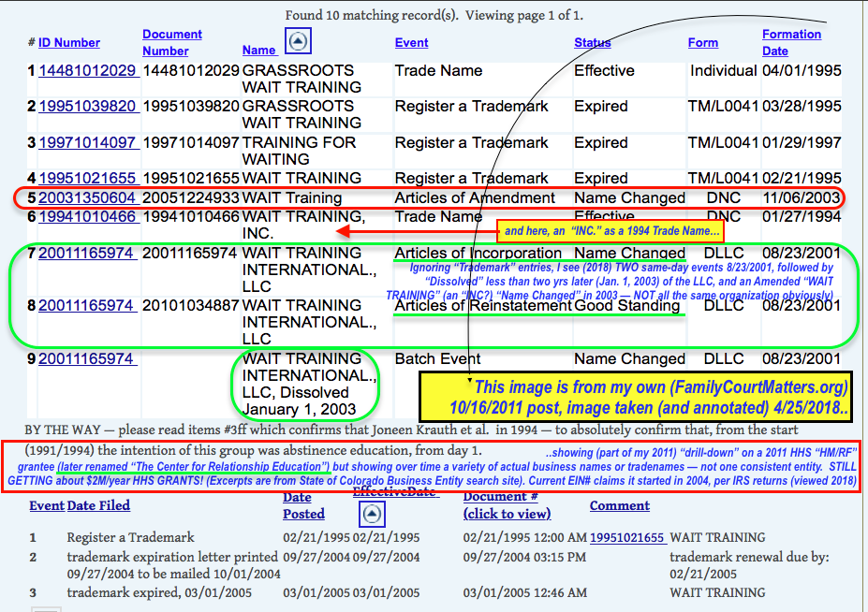868x612 pixels.
Task: Open ID Number link 19971014097 in row 3
Action: pyautogui.click(x=87, y=142)
